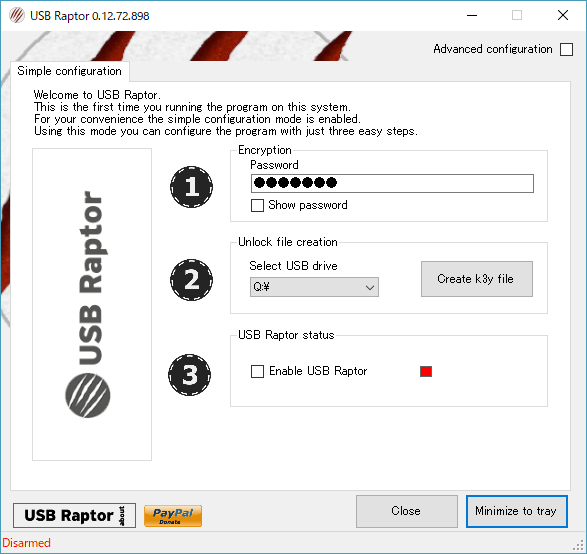
Task: Check the Enable USB Raptor checkbox
Action: click(x=257, y=371)
